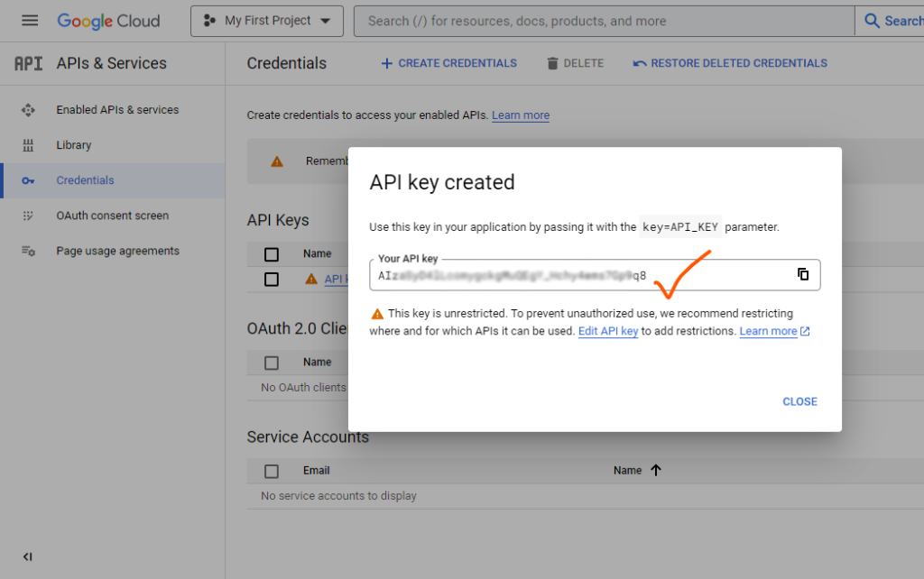Click the Library grid icon

tap(28, 145)
